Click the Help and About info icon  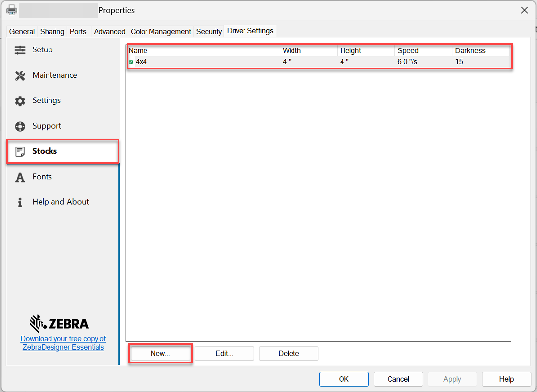(19, 202)
